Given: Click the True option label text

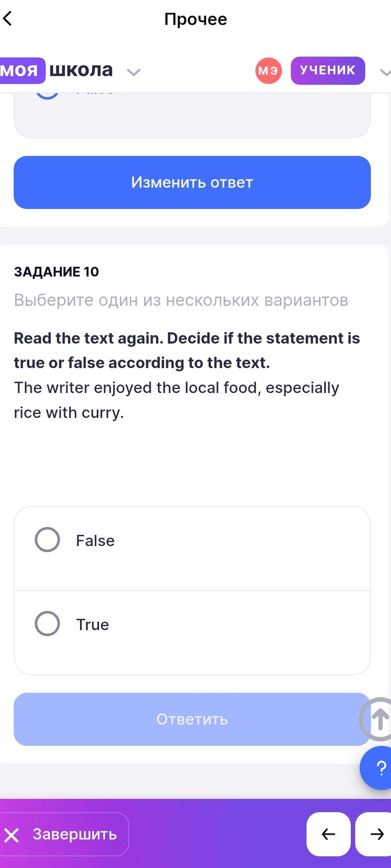Looking at the screenshot, I should tap(93, 624).
